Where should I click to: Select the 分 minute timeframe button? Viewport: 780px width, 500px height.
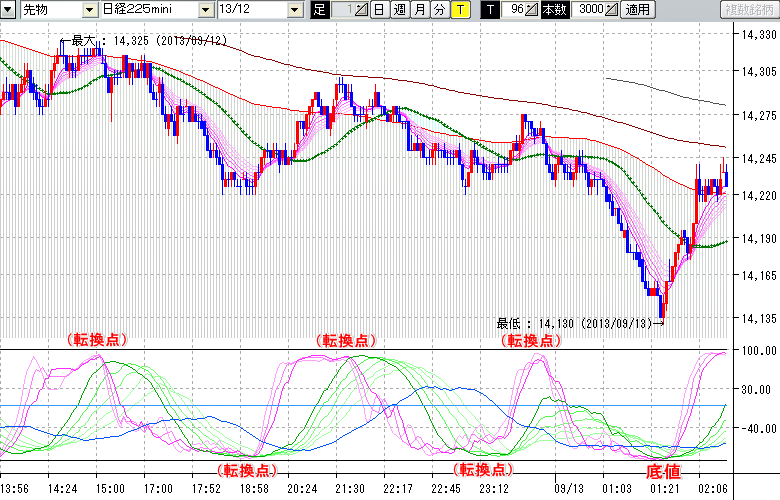click(x=438, y=10)
